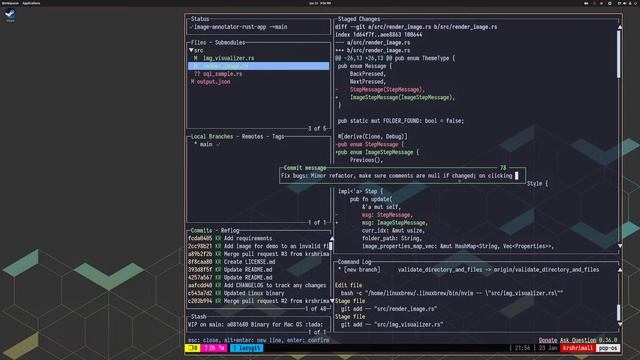Switch to Local Branches tab
Screen dimensions: 640x360
[212, 136]
